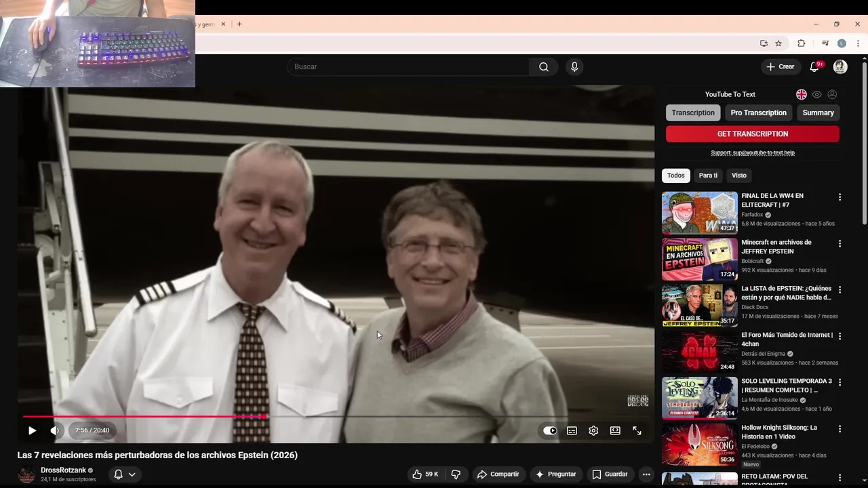The height and width of the screenshot is (488, 868).
Task: Open the YouTube To Text account icon
Action: click(832, 94)
